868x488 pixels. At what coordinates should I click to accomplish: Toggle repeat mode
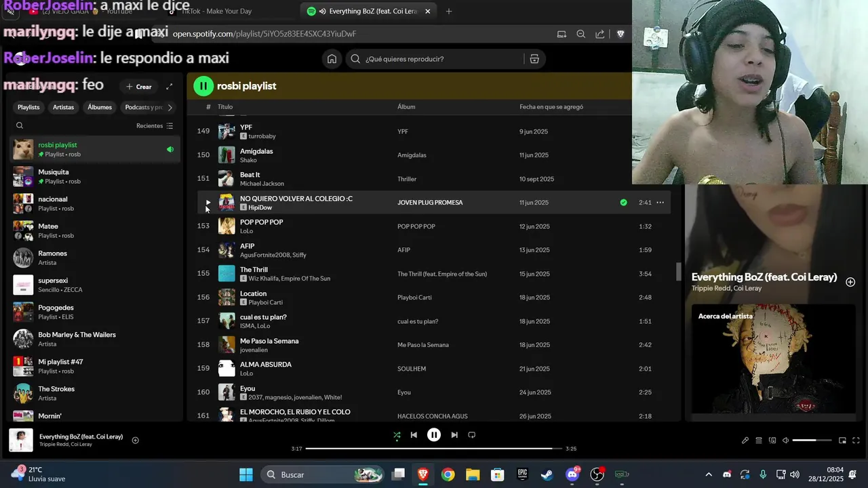[x=472, y=435]
